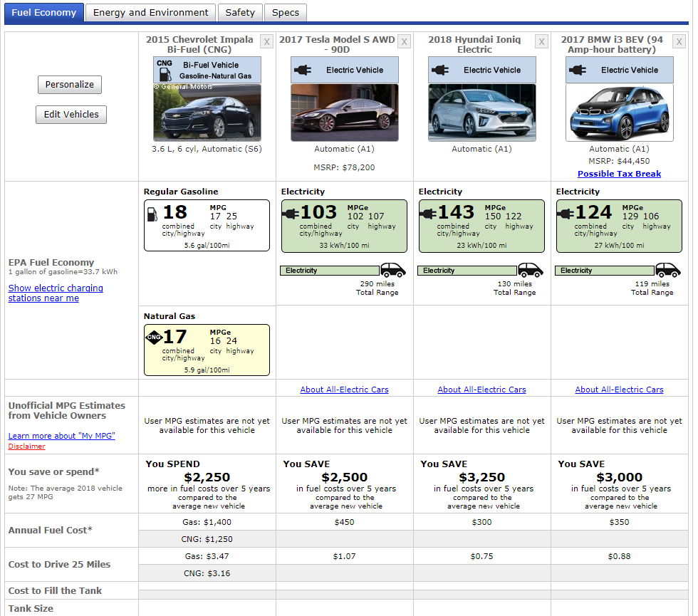Click the electric plug icon above the Tesla photo
The height and width of the screenshot is (616, 698).
pos(303,70)
